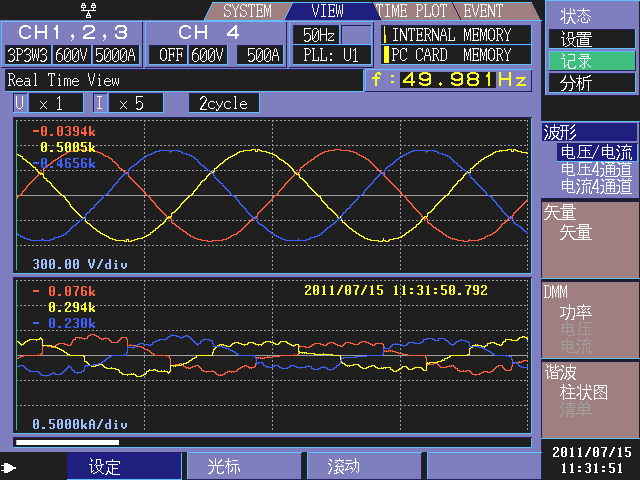
Task: Click the red voltage value -0.0394k
Action: click(x=64, y=131)
